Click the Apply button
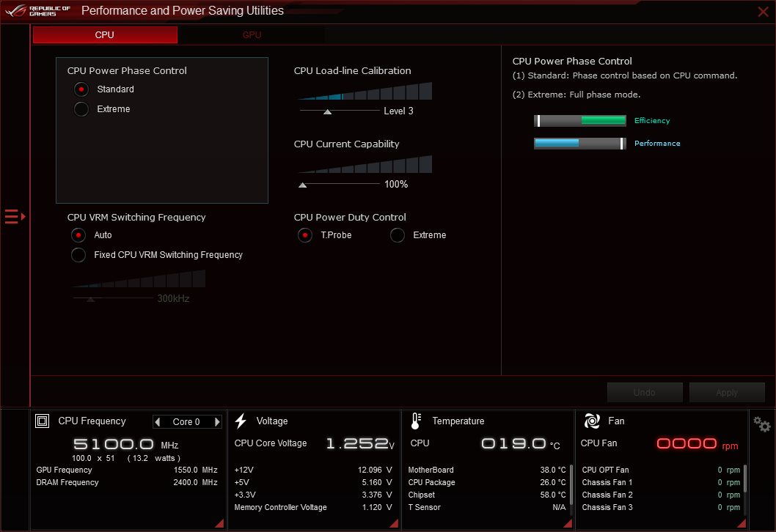This screenshot has width=776, height=532. point(727,392)
